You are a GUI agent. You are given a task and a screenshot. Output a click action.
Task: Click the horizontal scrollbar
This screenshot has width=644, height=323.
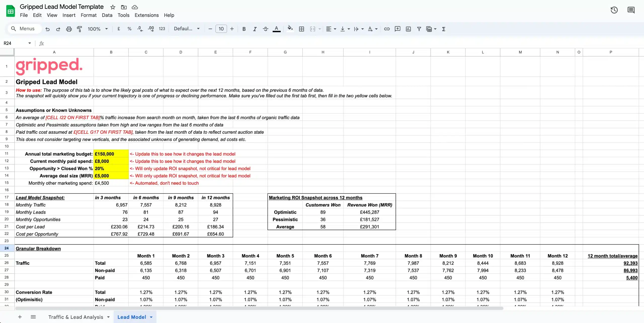pos(259,308)
